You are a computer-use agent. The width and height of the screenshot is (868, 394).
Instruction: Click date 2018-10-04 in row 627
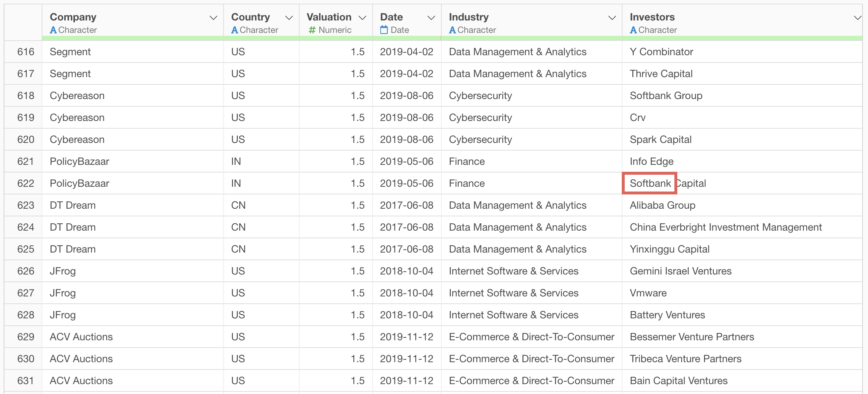point(407,293)
